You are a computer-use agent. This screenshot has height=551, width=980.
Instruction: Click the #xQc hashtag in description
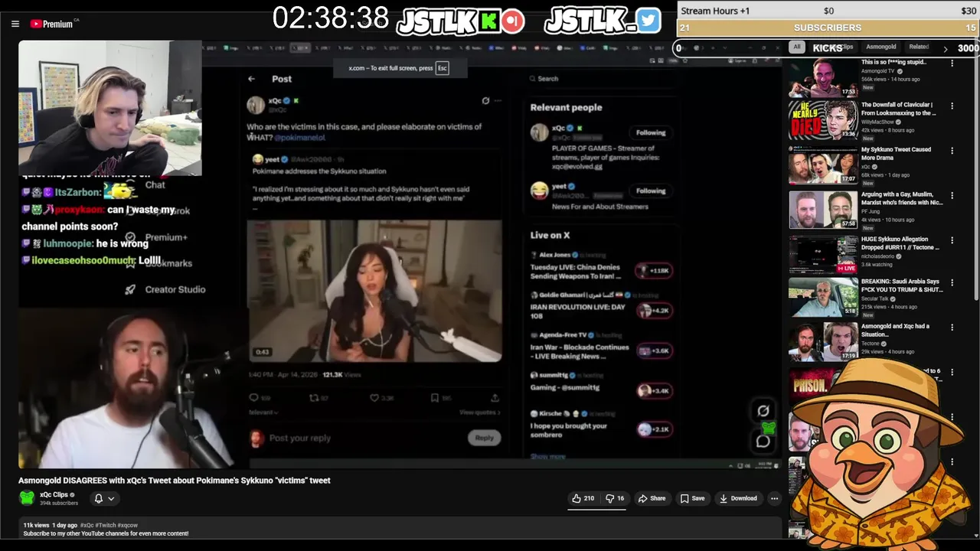[87, 525]
